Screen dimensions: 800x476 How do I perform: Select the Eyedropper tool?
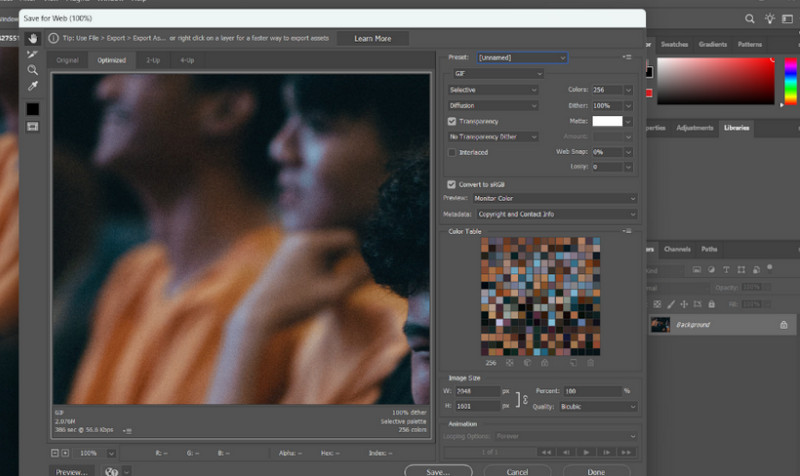point(33,86)
